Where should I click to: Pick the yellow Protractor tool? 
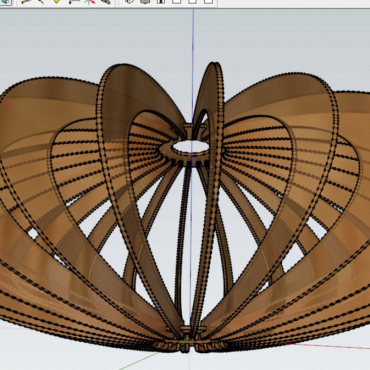[57, 1]
